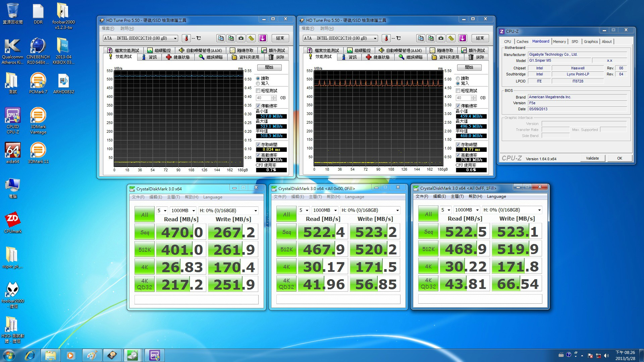Toggle transfer rate checkbox in left HD Tune
The height and width of the screenshot is (362, 644).
pos(258,106)
